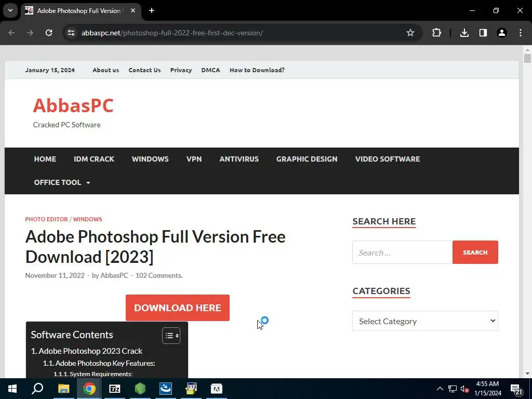Click the AbbasPC site title
Viewport: 532px width, 399px height.
73,105
